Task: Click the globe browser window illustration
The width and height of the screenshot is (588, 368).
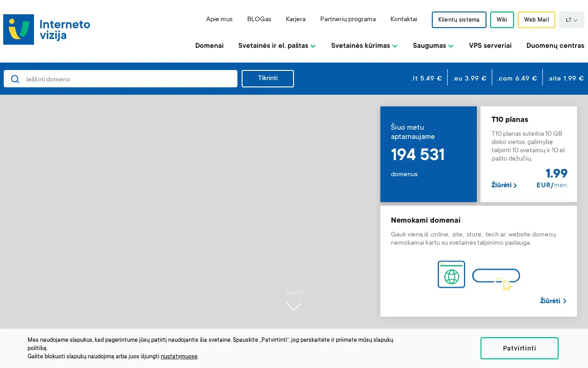Action: (451, 275)
